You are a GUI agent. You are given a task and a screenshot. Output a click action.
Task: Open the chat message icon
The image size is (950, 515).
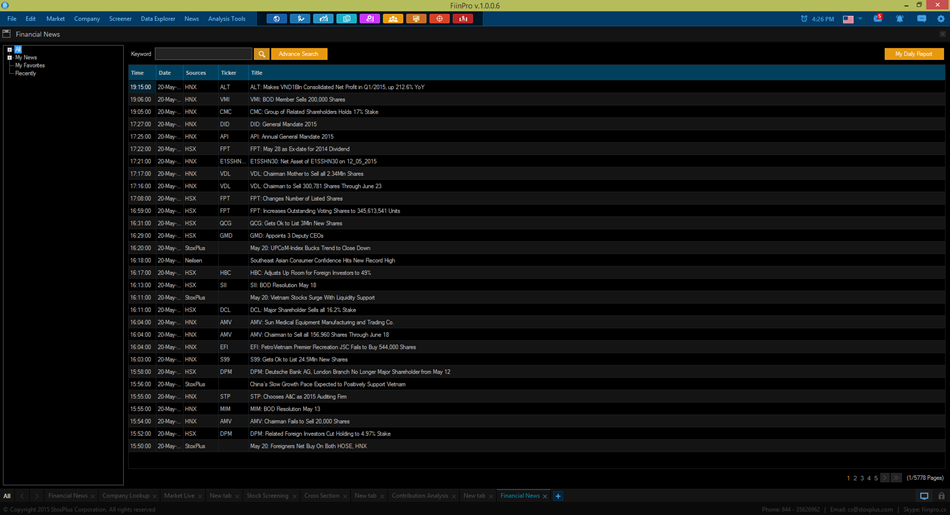click(922, 19)
